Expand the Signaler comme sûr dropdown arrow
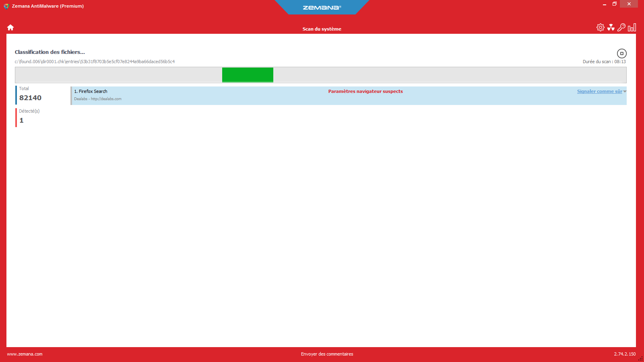This screenshot has width=644, height=362. point(625,92)
